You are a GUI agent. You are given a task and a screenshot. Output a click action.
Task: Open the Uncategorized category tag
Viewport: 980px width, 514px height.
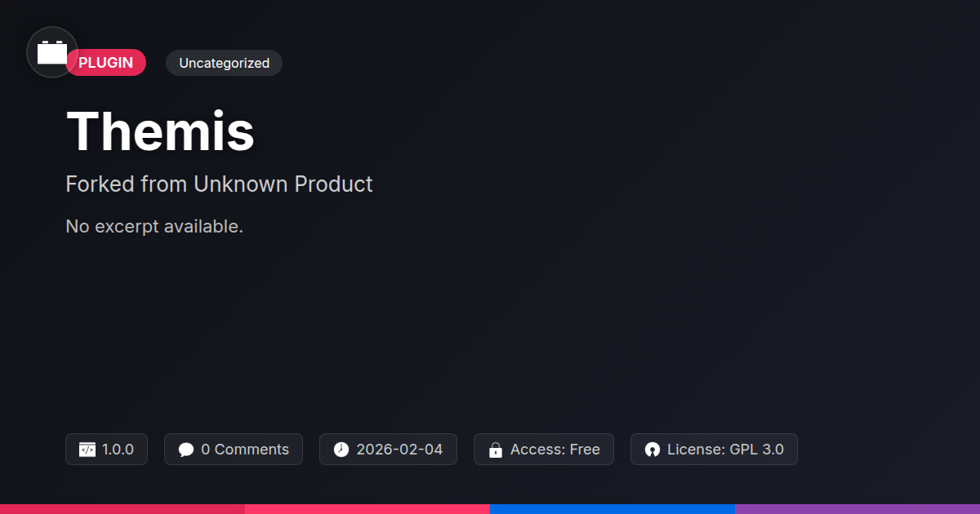pyautogui.click(x=224, y=63)
